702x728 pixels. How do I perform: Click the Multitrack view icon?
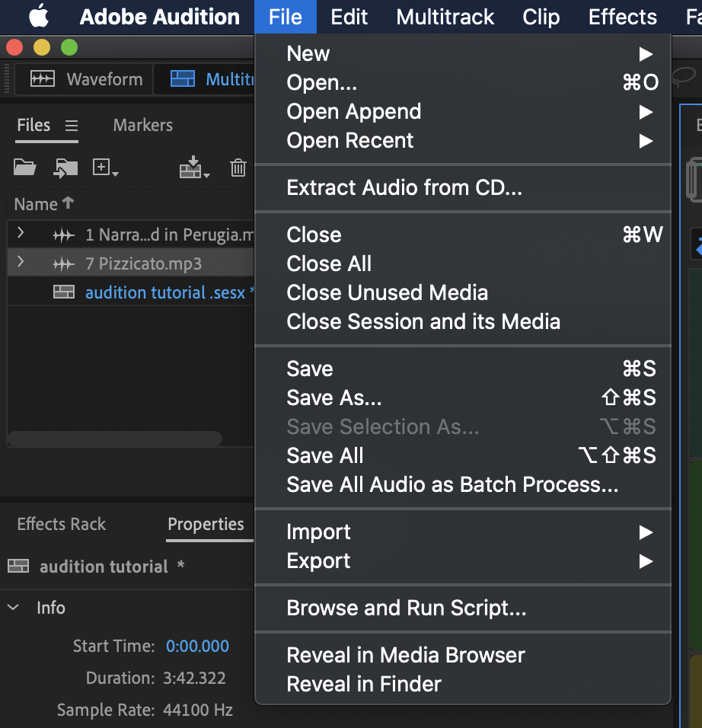click(x=183, y=79)
